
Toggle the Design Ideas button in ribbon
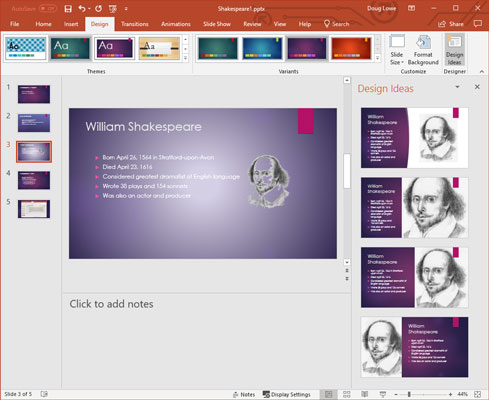(x=454, y=50)
